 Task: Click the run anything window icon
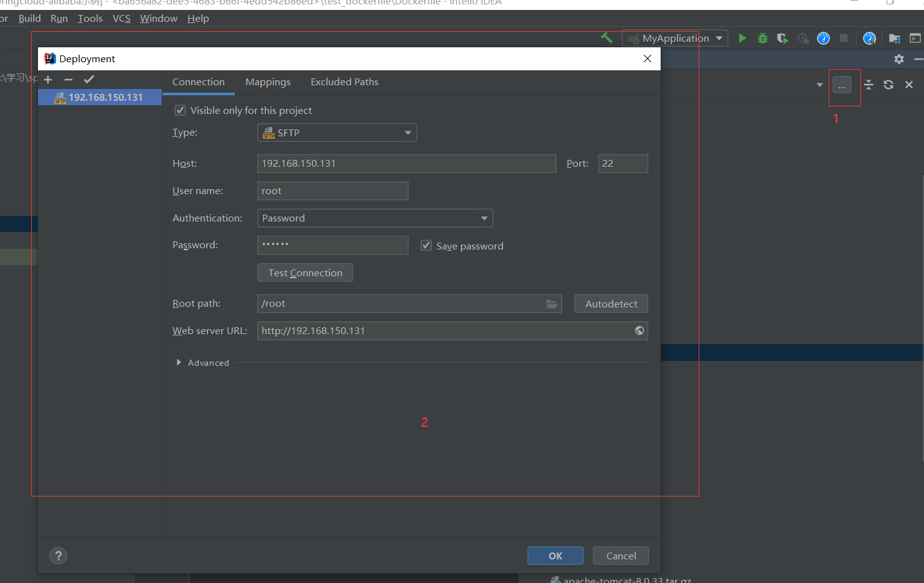point(915,39)
